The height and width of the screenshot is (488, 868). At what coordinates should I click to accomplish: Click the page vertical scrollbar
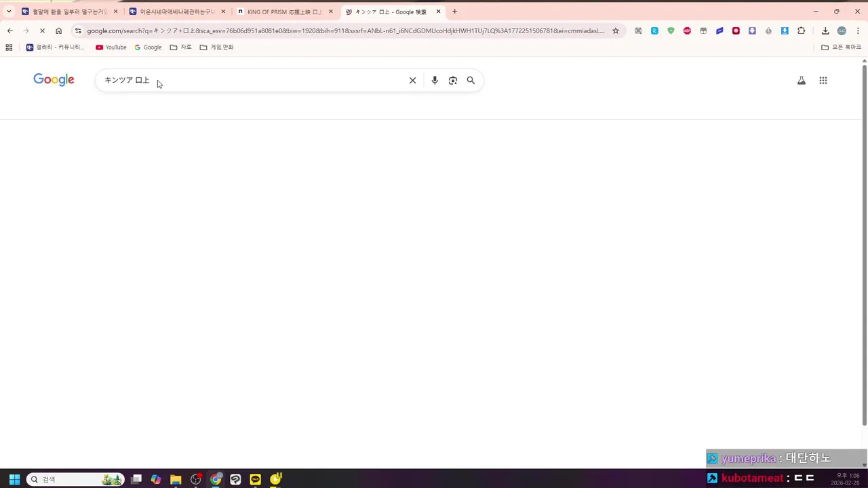coord(864,244)
